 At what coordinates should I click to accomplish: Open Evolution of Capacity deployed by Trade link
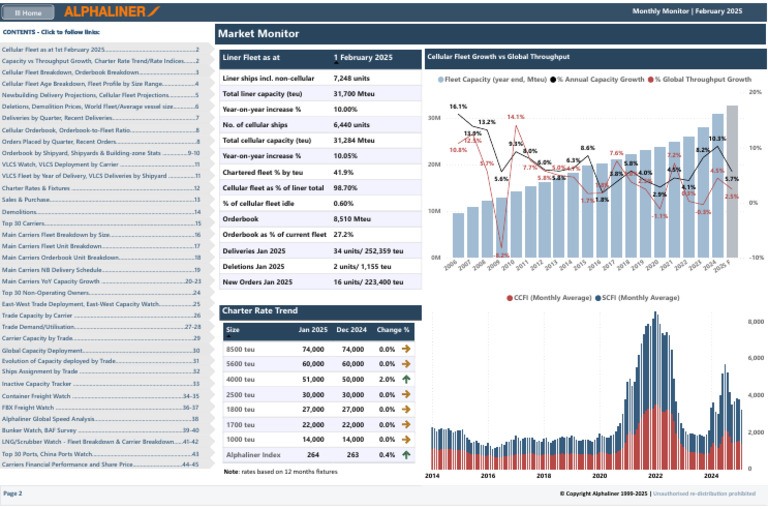100,361
